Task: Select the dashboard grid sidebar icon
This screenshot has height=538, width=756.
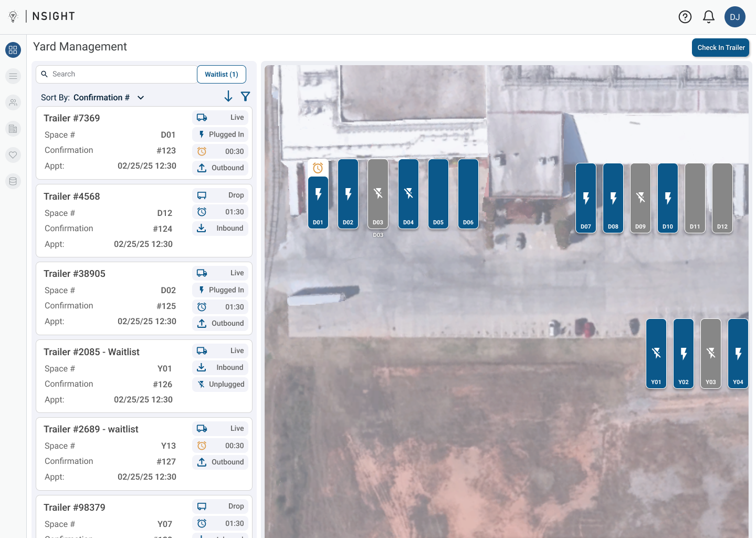Action: pyautogui.click(x=13, y=50)
